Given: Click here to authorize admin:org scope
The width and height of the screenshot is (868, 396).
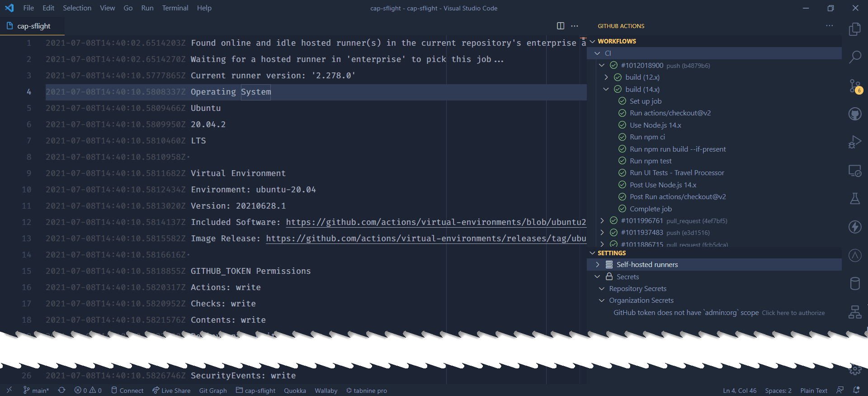Looking at the screenshot, I should (x=793, y=313).
